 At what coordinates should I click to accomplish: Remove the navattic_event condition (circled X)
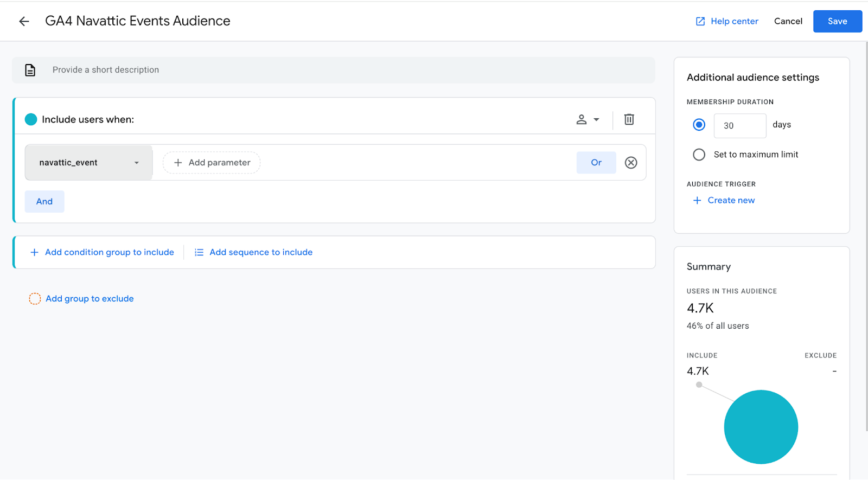(631, 163)
